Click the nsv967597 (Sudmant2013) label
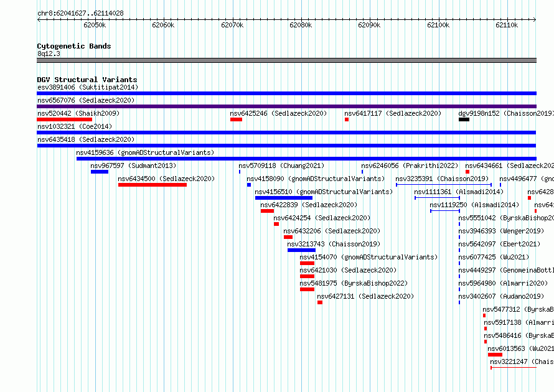Image resolution: width=554 pixels, height=392 pixels. (133, 166)
